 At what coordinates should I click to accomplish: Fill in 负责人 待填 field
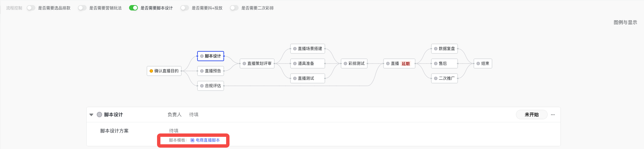click(194, 115)
